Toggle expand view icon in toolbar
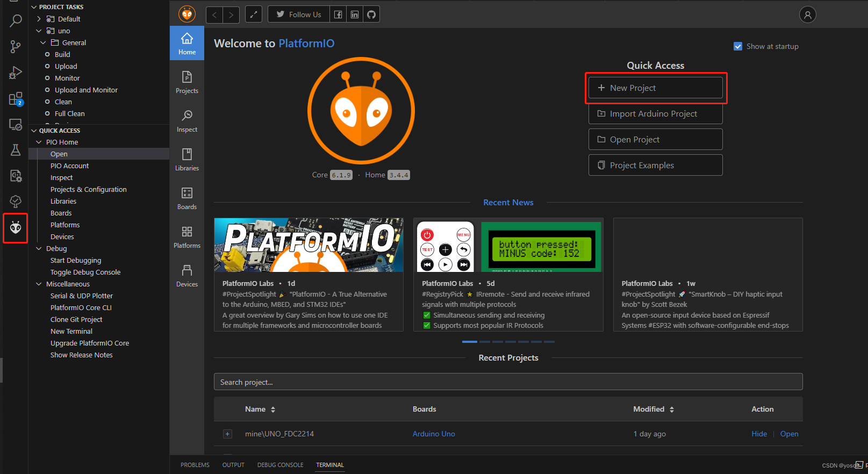The height and width of the screenshot is (474, 868). (254, 15)
